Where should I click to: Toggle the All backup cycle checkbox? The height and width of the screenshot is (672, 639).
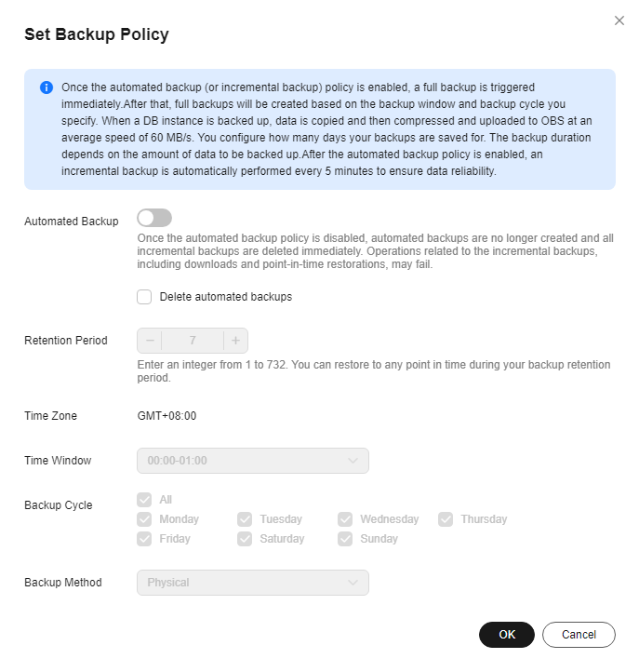(144, 500)
